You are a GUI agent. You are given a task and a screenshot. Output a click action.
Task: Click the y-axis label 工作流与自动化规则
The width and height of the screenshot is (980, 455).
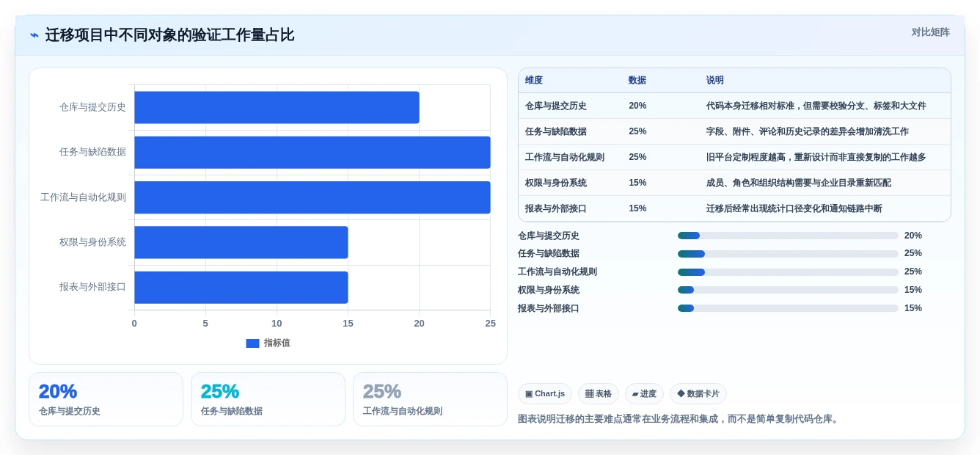click(83, 197)
